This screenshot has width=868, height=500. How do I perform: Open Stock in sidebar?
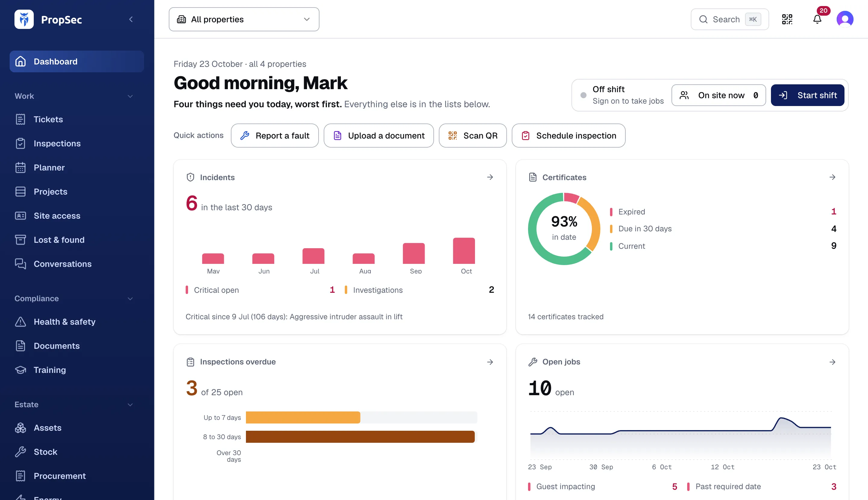(77, 452)
